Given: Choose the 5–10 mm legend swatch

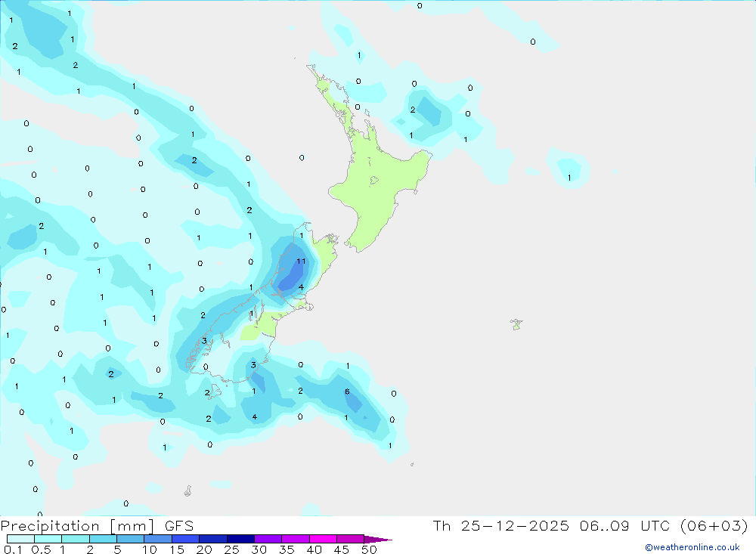Looking at the screenshot, I should (131, 539).
